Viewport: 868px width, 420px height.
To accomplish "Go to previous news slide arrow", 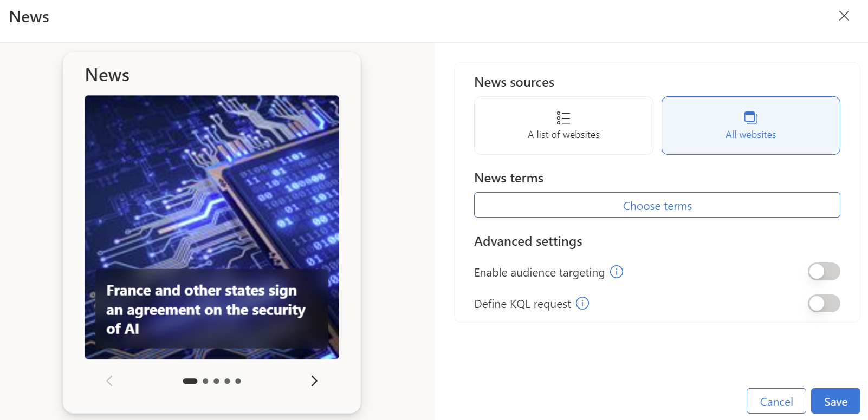I will tap(109, 381).
